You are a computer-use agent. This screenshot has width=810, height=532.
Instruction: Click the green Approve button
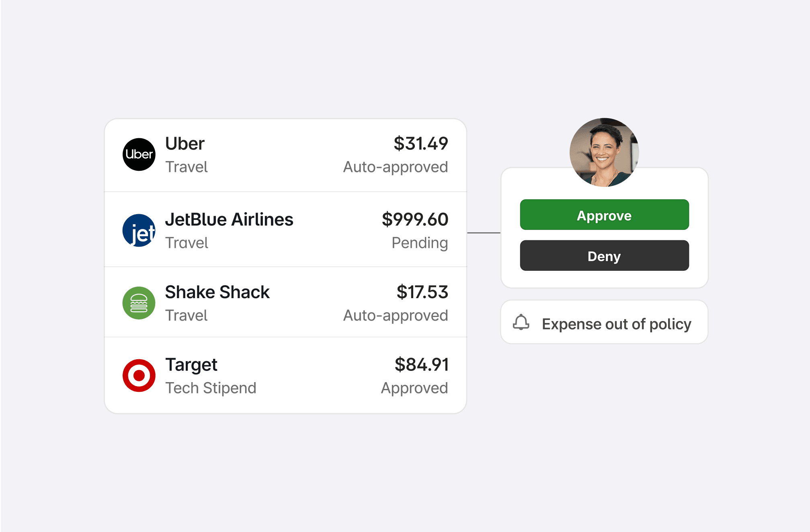click(604, 215)
